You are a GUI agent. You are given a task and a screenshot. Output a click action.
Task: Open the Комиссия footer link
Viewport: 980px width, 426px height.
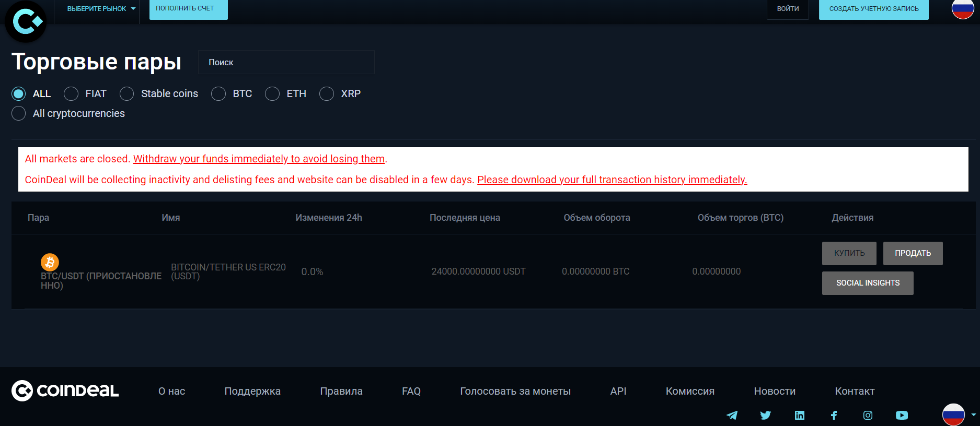[690, 391]
